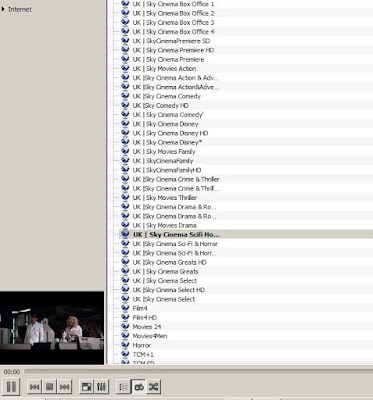
Task: Pause the playback
Action: click(11, 387)
